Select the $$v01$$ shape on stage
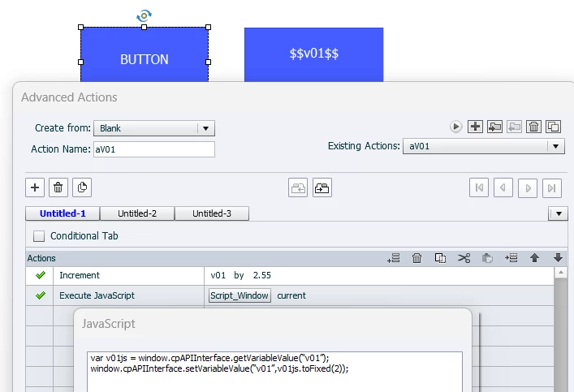 click(x=313, y=54)
